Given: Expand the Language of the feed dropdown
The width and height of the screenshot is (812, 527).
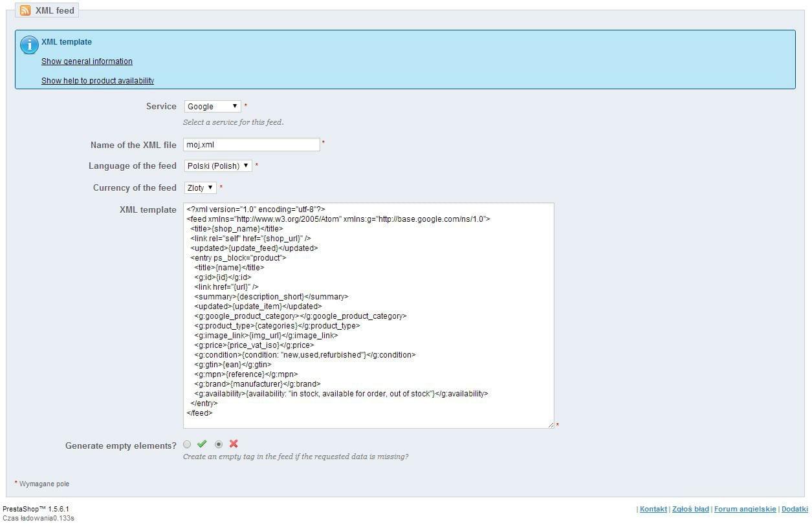Looking at the screenshot, I should tap(217, 166).
